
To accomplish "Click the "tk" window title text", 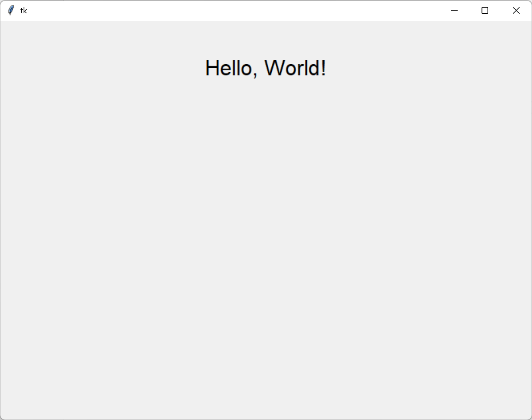I will click(x=23, y=11).
